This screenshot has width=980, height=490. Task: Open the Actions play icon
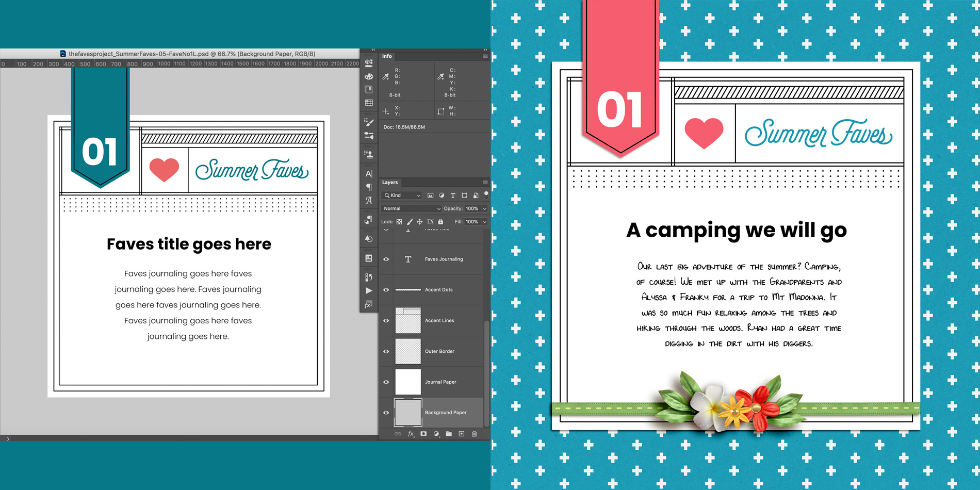click(x=369, y=291)
